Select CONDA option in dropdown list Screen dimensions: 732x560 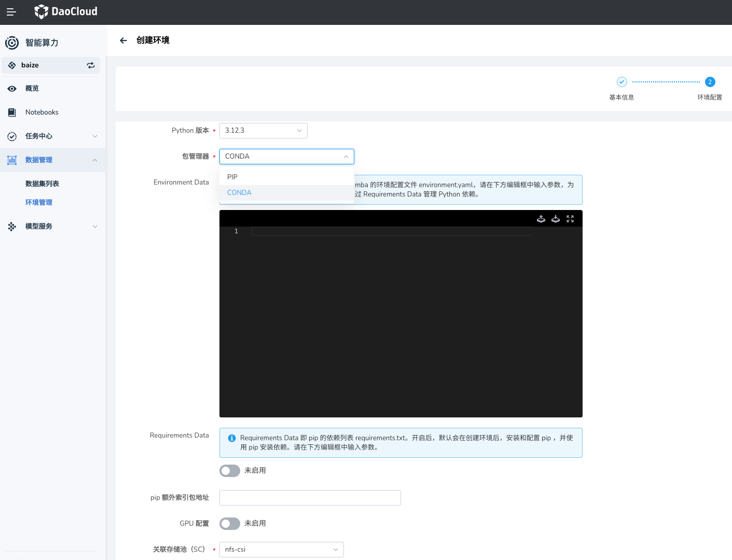239,193
